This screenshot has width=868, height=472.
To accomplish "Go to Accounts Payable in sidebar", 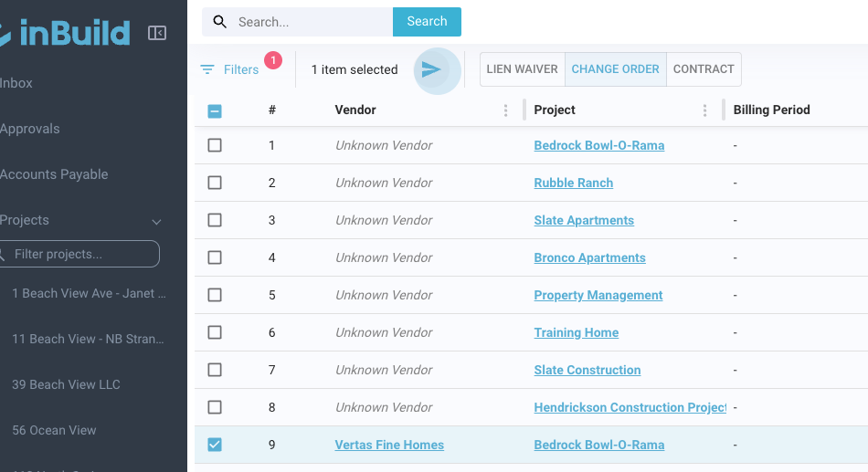I will pos(54,174).
